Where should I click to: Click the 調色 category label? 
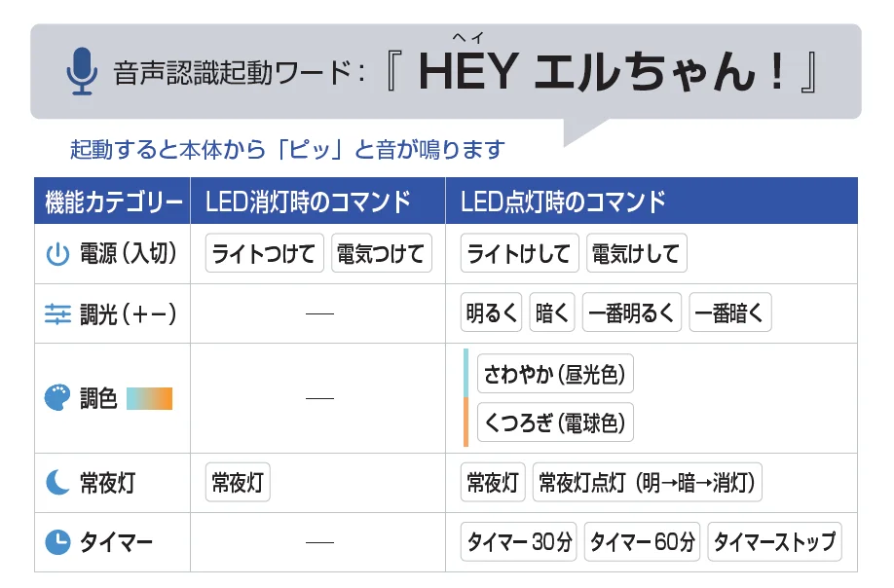point(98,398)
